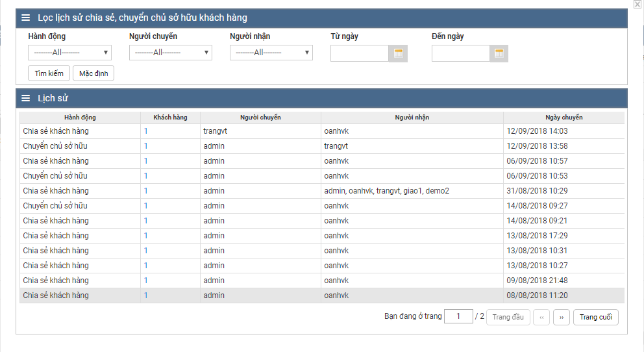644x352 pixels.
Task: Jump to last page with Trang cuối
Action: coord(595,317)
